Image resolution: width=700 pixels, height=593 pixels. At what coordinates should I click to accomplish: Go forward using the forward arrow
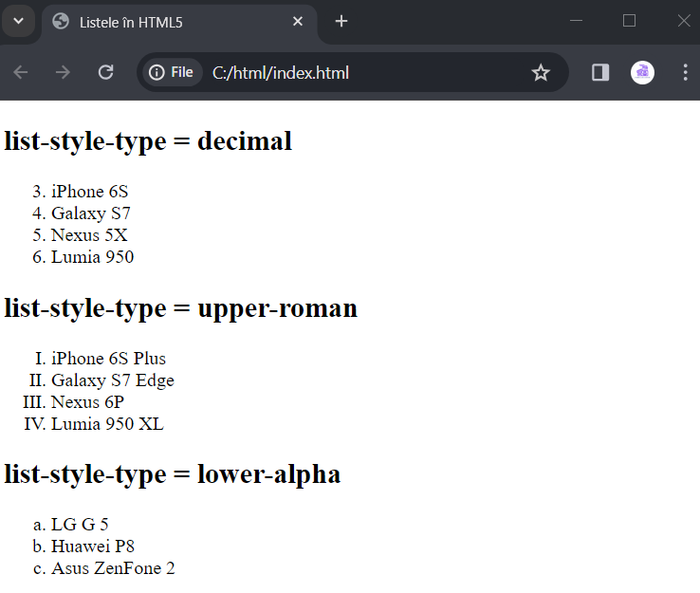point(63,72)
